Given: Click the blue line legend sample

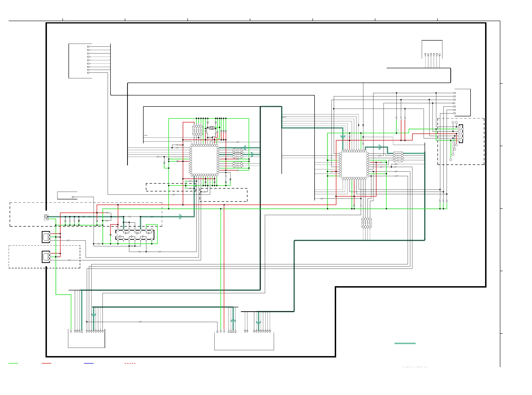Looking at the screenshot, I should 89,363.
